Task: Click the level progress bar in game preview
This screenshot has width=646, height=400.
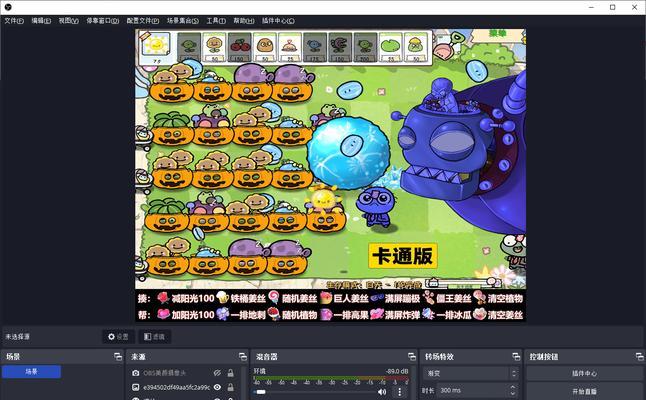Action: click(x=462, y=283)
